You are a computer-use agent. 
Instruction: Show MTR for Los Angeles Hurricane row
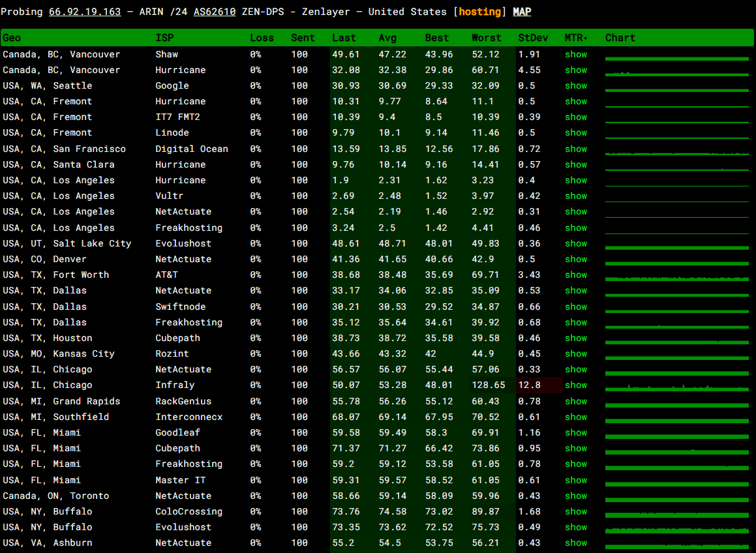coord(576,180)
